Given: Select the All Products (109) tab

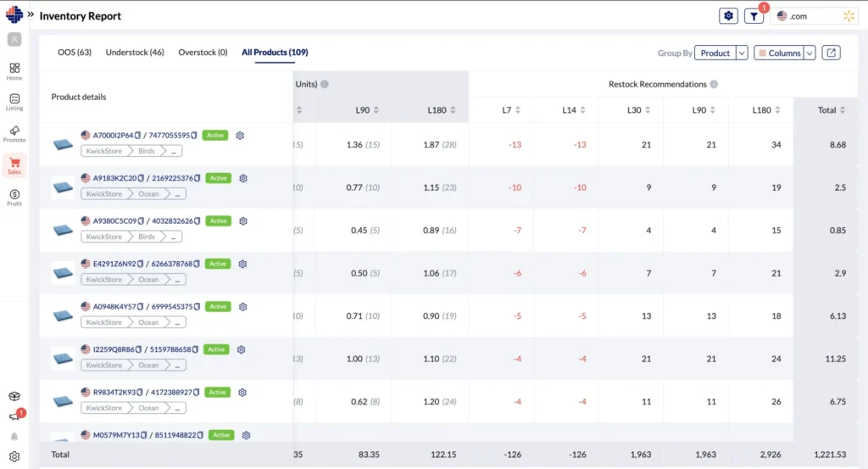Looking at the screenshot, I should pos(275,52).
